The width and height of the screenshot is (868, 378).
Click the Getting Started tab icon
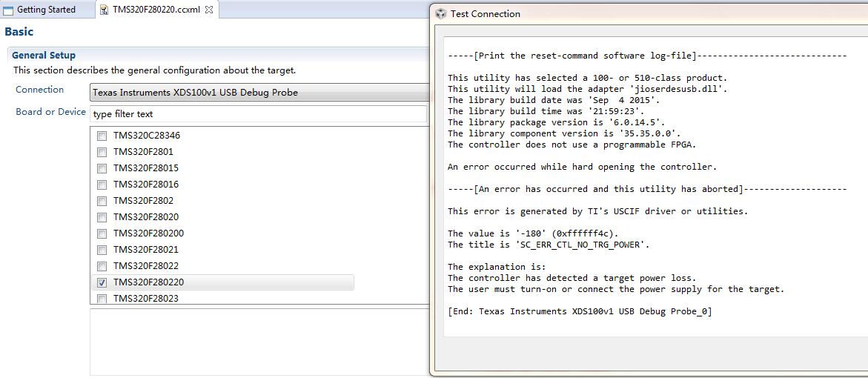[8, 10]
